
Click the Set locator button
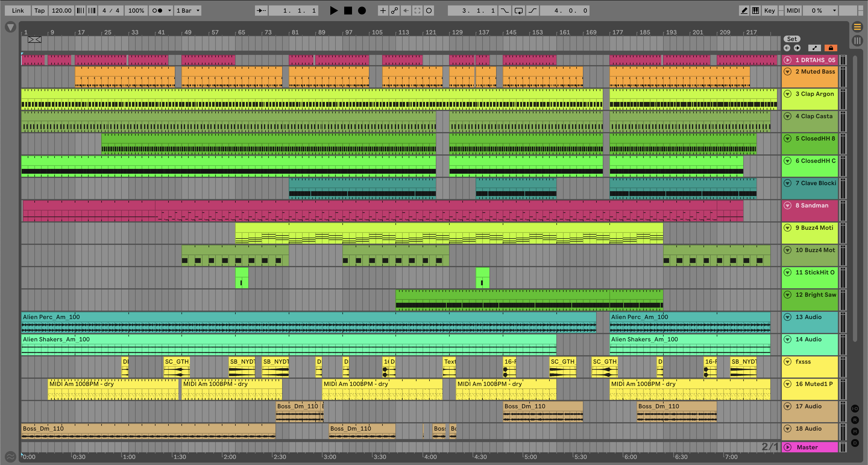[791, 39]
